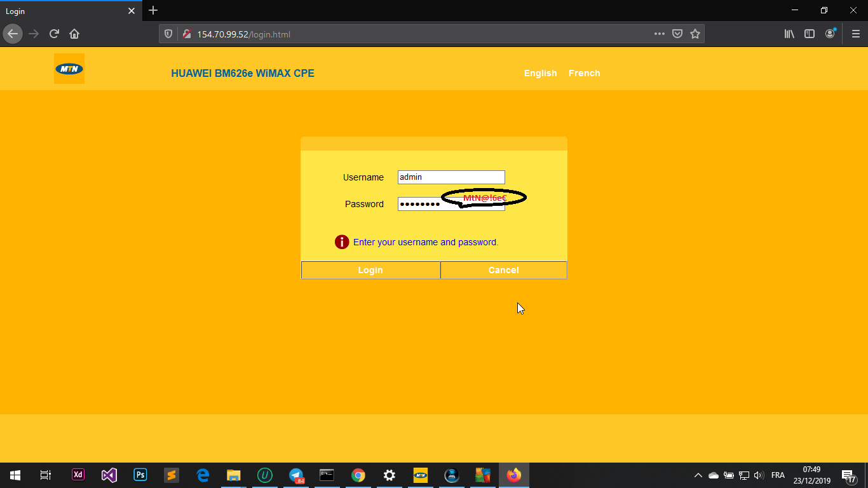Open File Explorer from taskbar
The image size is (868, 488).
click(234, 475)
